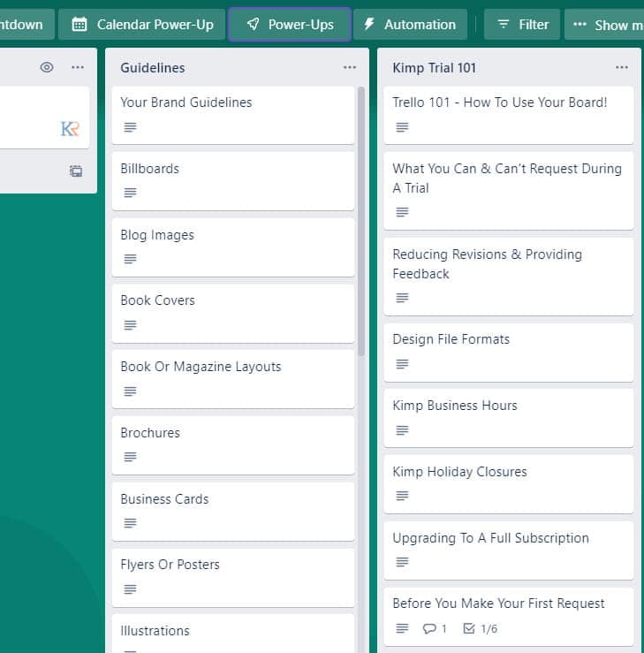Open the Flyers Or Posters card
This screenshot has width=644, height=653.
pyautogui.click(x=233, y=578)
